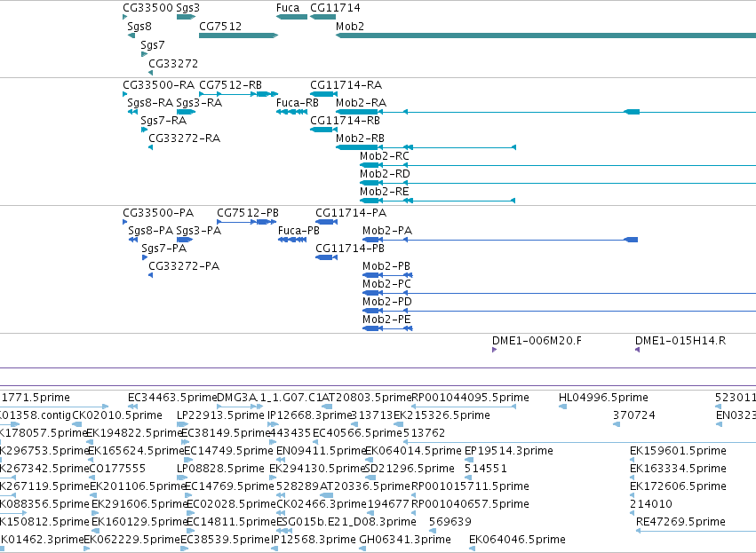Click the CG33272 gene label
Viewport: 756px width, 553px height.
(x=173, y=64)
